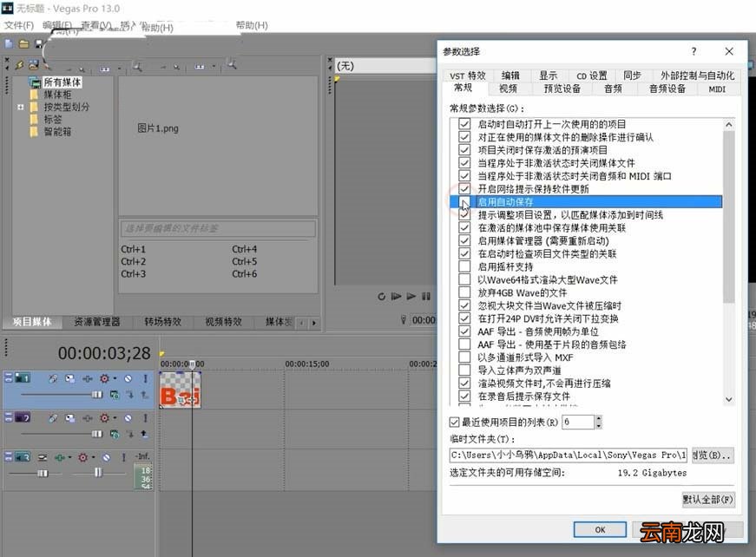756x557 pixels.
Task: Click the Play button in the preview
Action: click(411, 297)
